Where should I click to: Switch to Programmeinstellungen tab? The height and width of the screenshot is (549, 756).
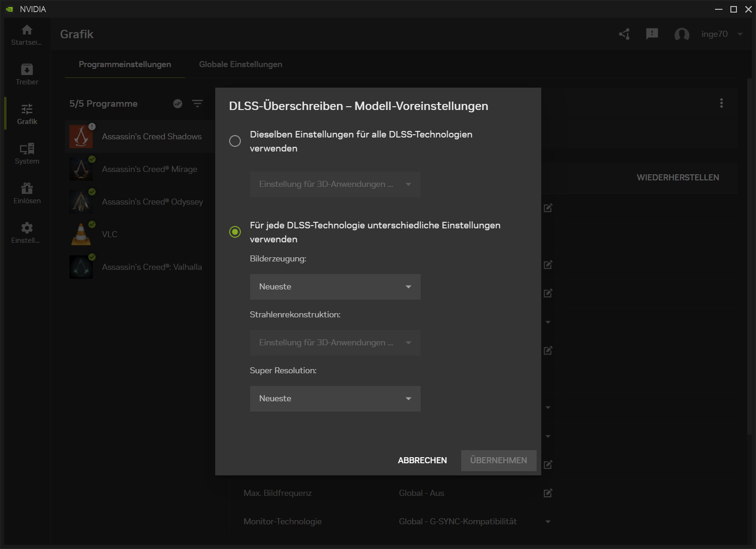tap(125, 64)
